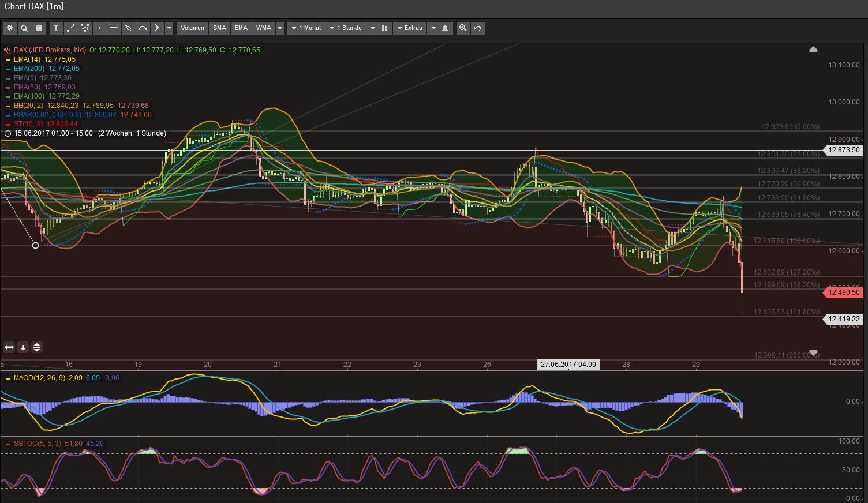This screenshot has width=868, height=503.
Task: Toggle the WMA indicator
Action: [264, 28]
